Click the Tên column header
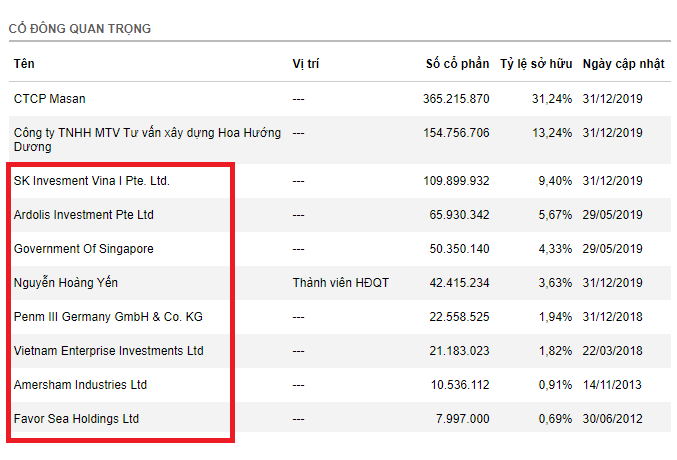Screen dimensions: 677x460 pos(24,63)
